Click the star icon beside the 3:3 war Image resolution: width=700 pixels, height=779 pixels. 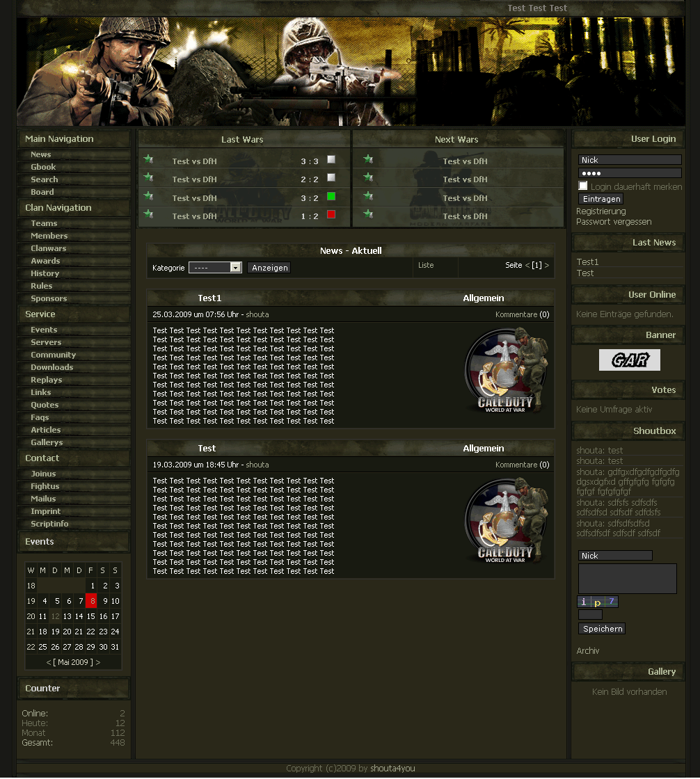(148, 159)
